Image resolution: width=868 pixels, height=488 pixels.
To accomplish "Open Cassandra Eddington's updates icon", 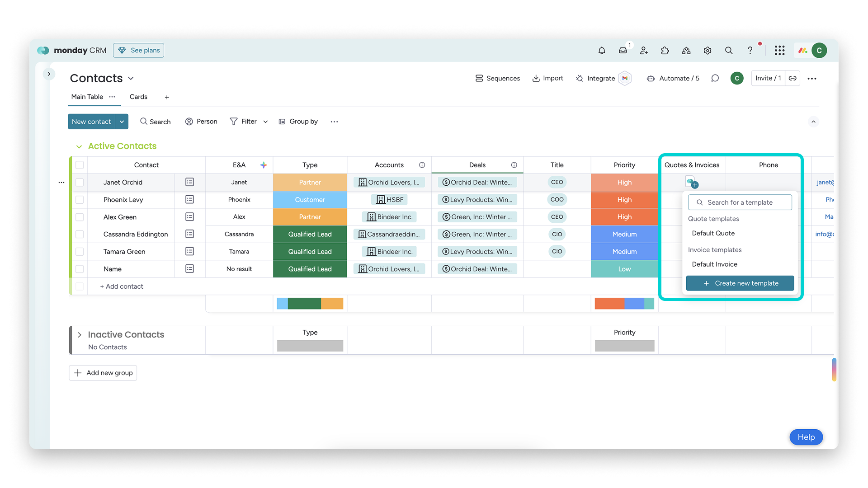I will pyautogui.click(x=190, y=234).
